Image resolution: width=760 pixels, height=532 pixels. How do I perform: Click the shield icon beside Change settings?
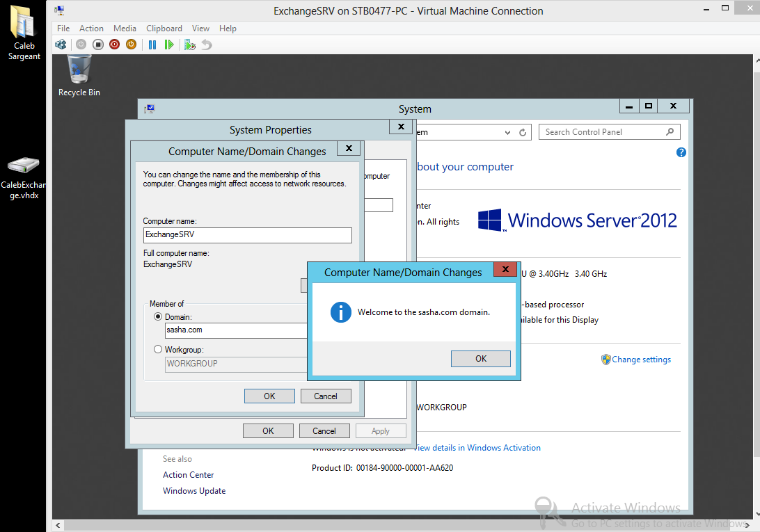coord(606,360)
